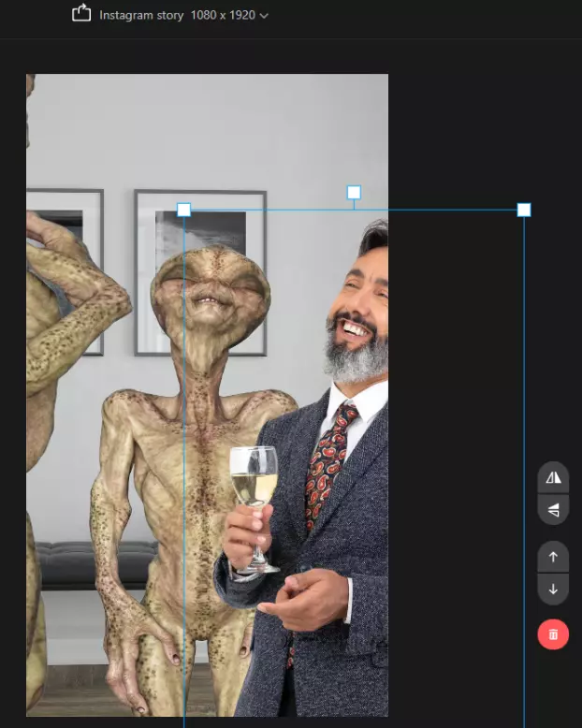
Task: Flip the selected image vertically
Action: click(553, 510)
